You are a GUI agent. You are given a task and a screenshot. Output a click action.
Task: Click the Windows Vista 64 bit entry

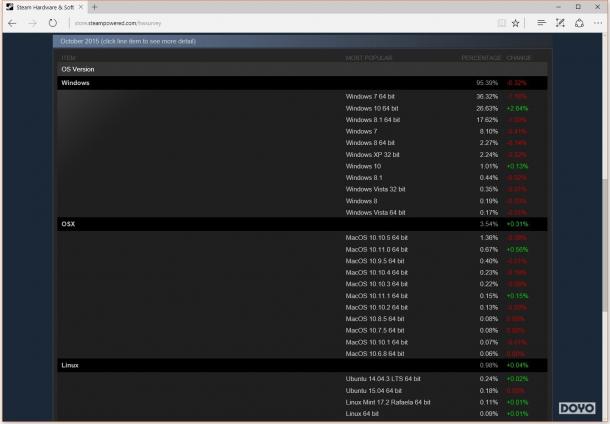pyautogui.click(x=375, y=212)
